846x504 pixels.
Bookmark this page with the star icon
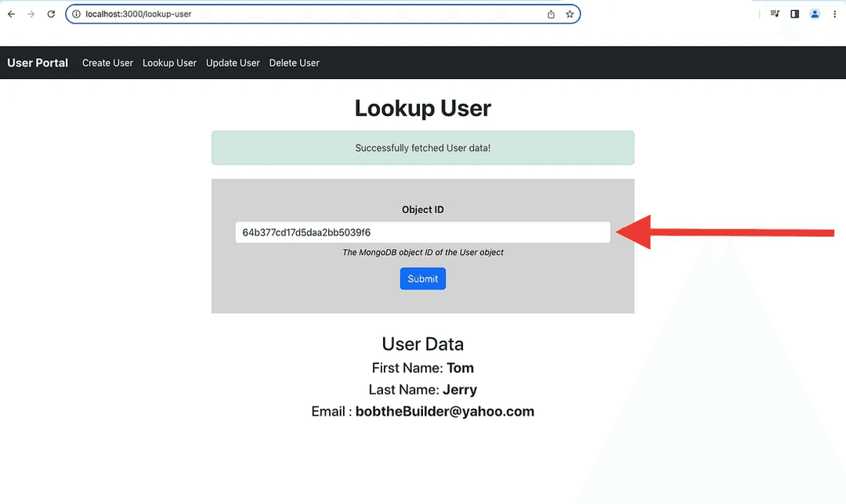[x=569, y=14]
